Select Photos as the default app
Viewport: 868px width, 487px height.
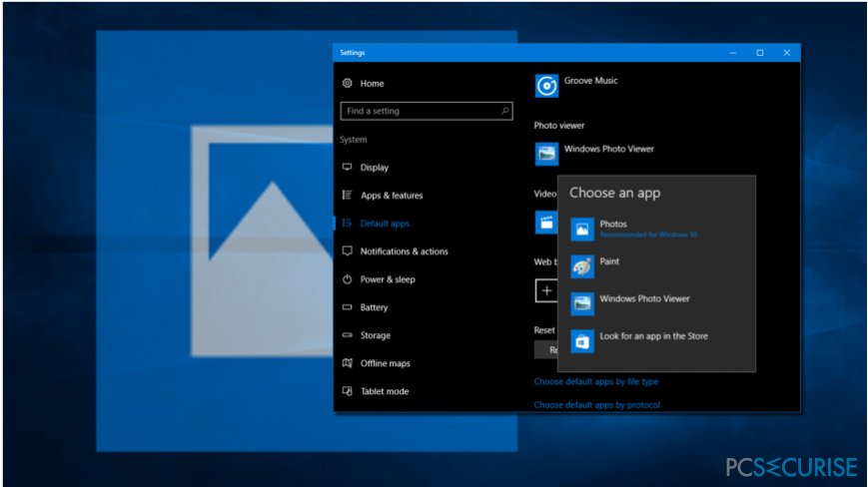click(656, 230)
